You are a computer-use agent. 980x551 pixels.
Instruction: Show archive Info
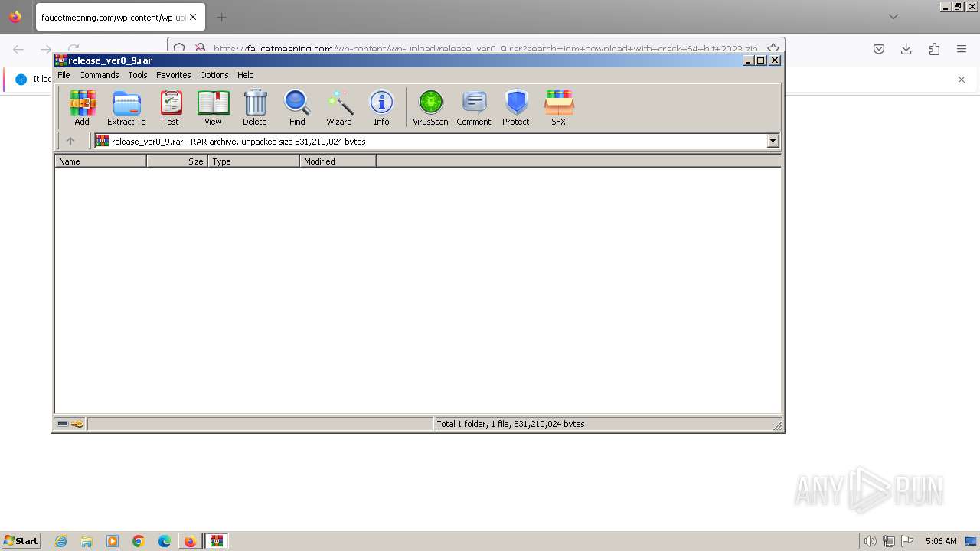pos(381,107)
